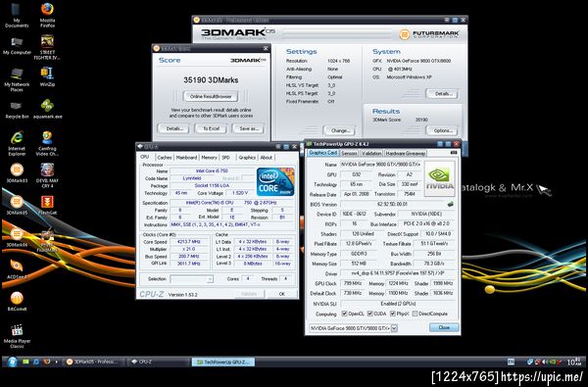Open the SPD tab in CPU-Z
This screenshot has height=387, width=588.
coord(225,158)
